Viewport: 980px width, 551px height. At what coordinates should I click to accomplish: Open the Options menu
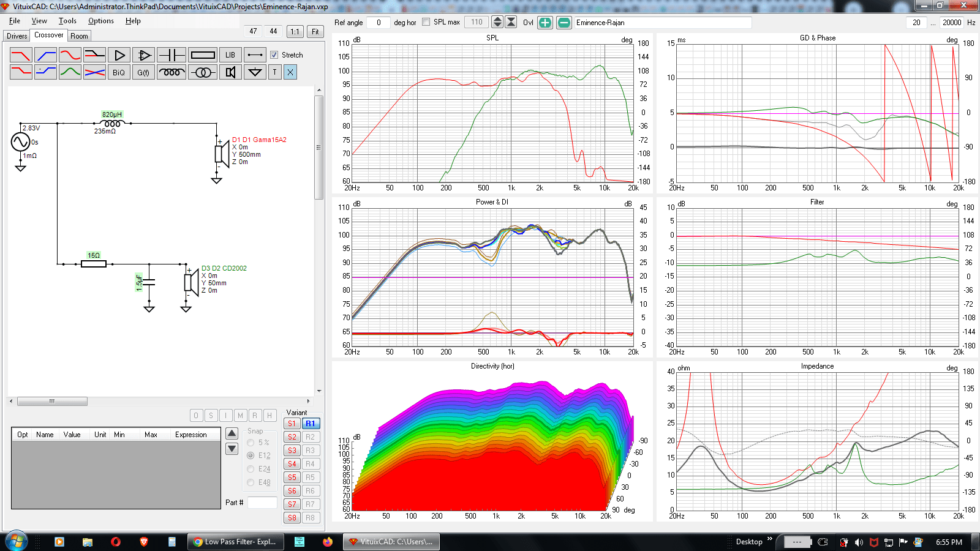tap(101, 21)
